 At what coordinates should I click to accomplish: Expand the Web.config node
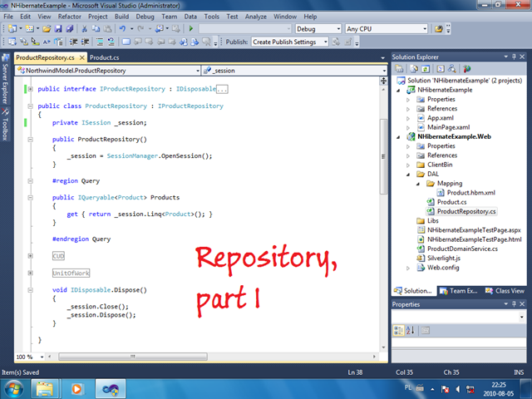pos(408,268)
